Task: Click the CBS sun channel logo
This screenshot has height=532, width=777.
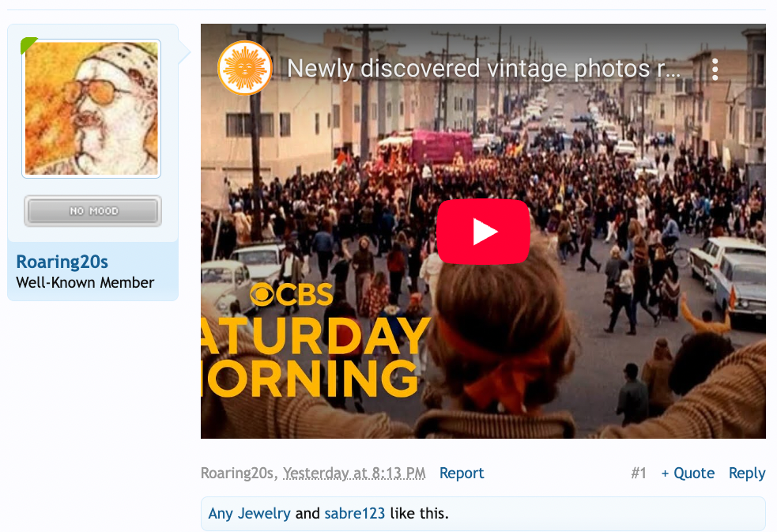Action: click(245, 69)
